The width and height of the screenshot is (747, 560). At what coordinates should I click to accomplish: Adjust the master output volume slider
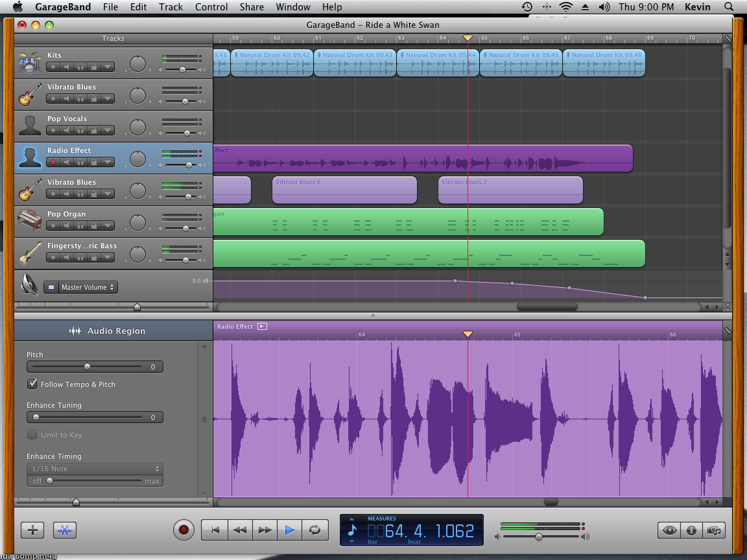coord(538,537)
